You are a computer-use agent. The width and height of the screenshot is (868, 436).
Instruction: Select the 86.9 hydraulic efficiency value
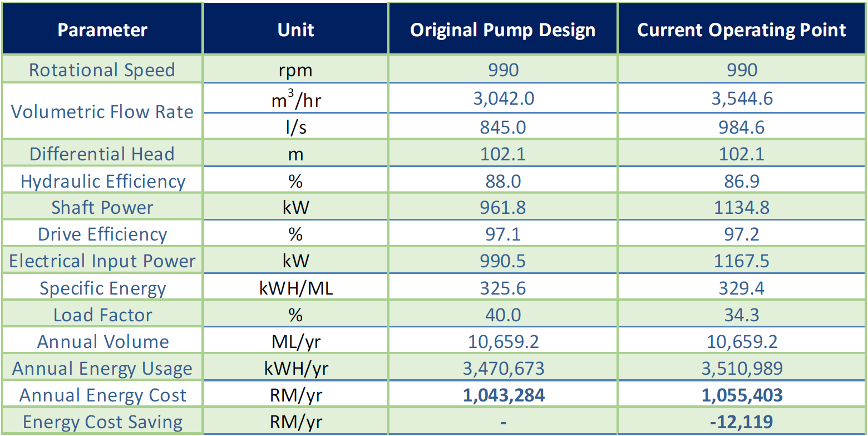(742, 182)
